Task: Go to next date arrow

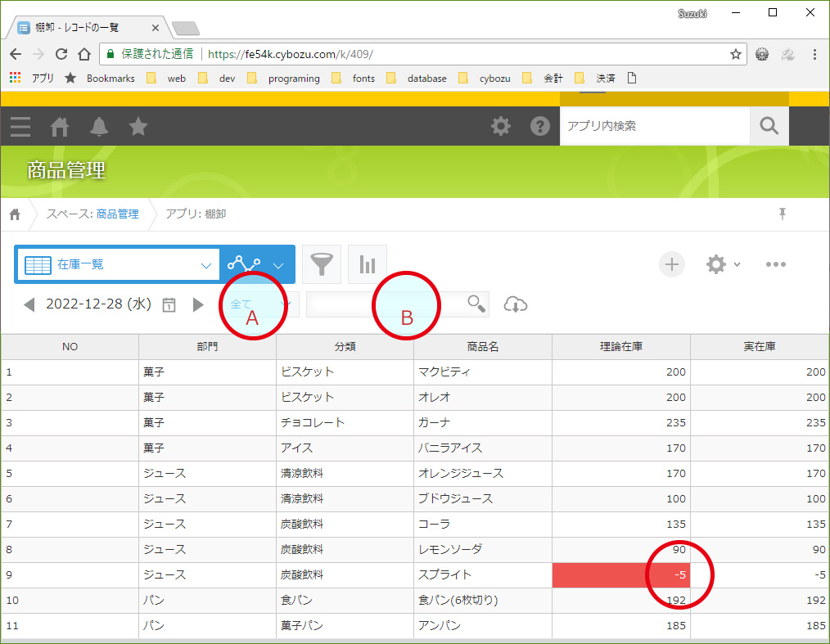Action: click(198, 304)
